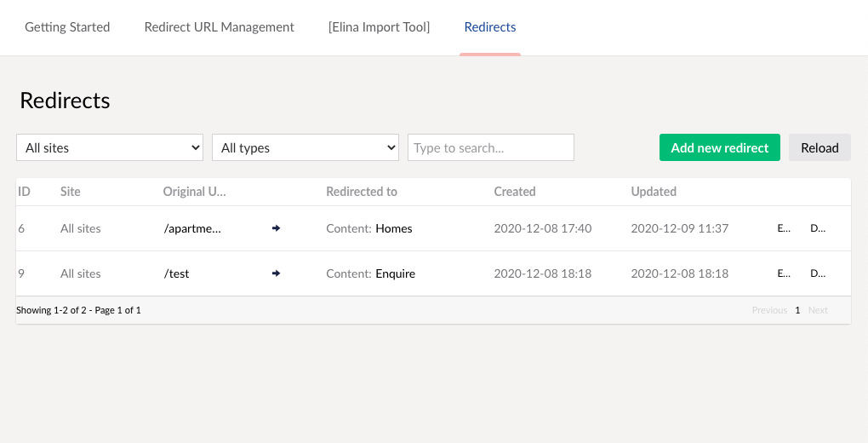This screenshot has height=443, width=868.
Task: Click the /apartme... original URL
Action: click(x=192, y=228)
